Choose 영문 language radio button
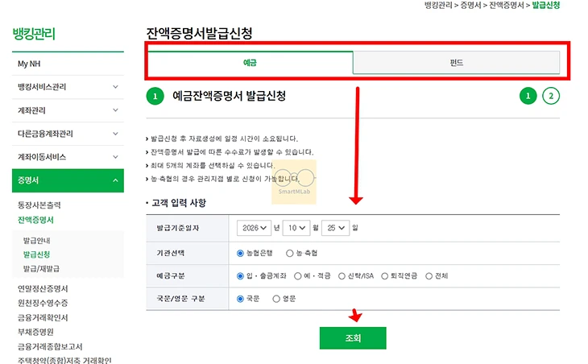This screenshot has height=364, width=588. click(x=276, y=299)
